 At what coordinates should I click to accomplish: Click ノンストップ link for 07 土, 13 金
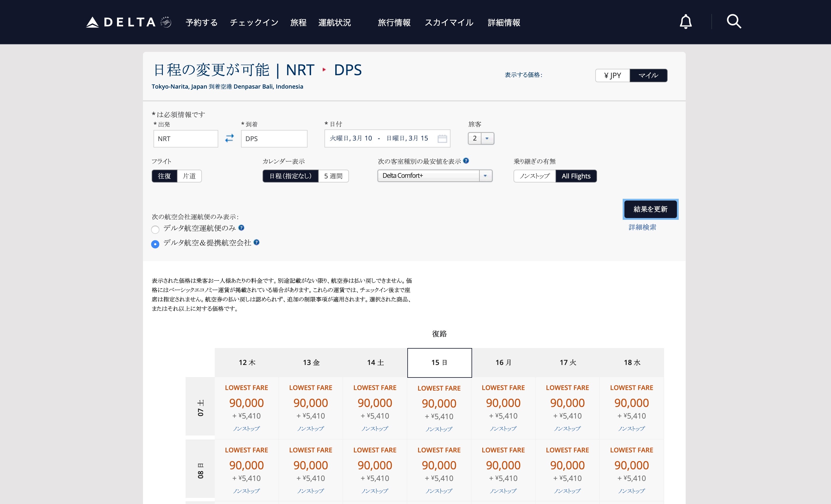coord(311,429)
